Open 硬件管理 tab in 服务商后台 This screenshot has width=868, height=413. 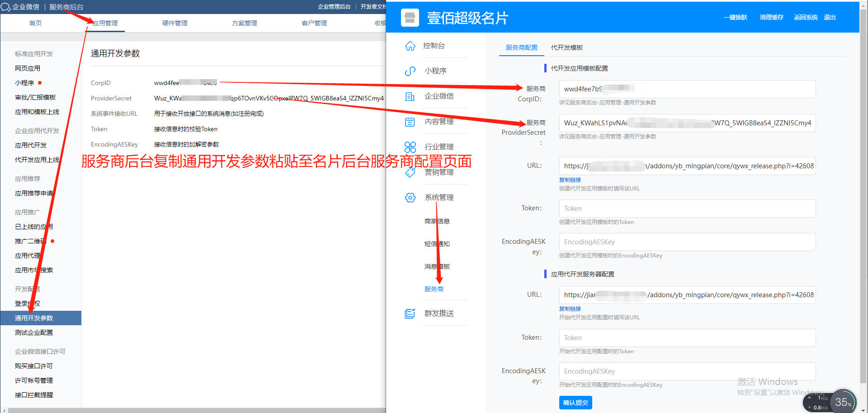(x=175, y=23)
